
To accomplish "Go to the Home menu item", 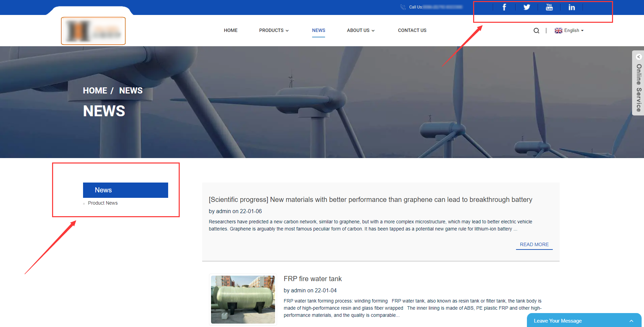I will [x=230, y=31].
